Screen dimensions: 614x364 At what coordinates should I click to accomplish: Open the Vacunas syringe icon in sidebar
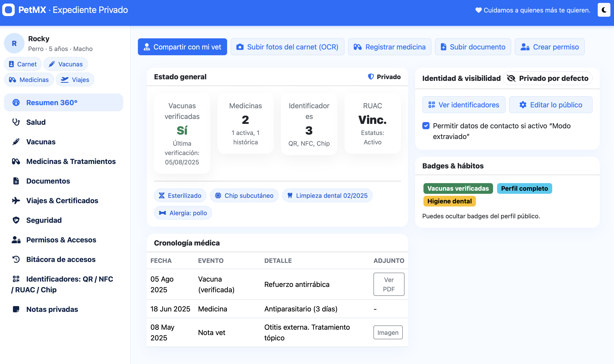[16, 142]
